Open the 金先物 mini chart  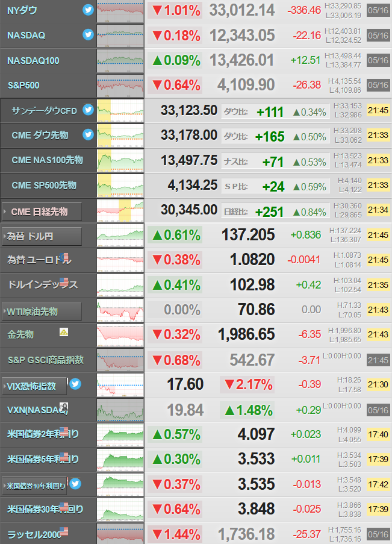click(x=120, y=335)
